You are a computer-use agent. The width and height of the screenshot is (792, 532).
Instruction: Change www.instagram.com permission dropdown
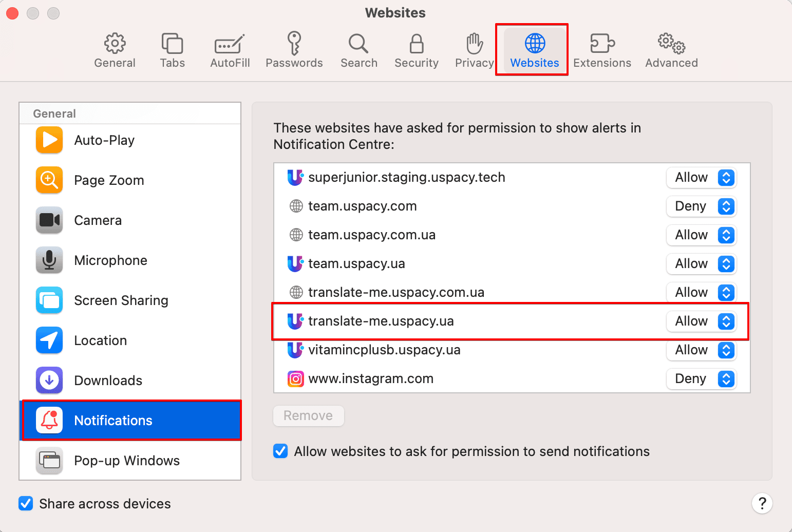click(701, 379)
